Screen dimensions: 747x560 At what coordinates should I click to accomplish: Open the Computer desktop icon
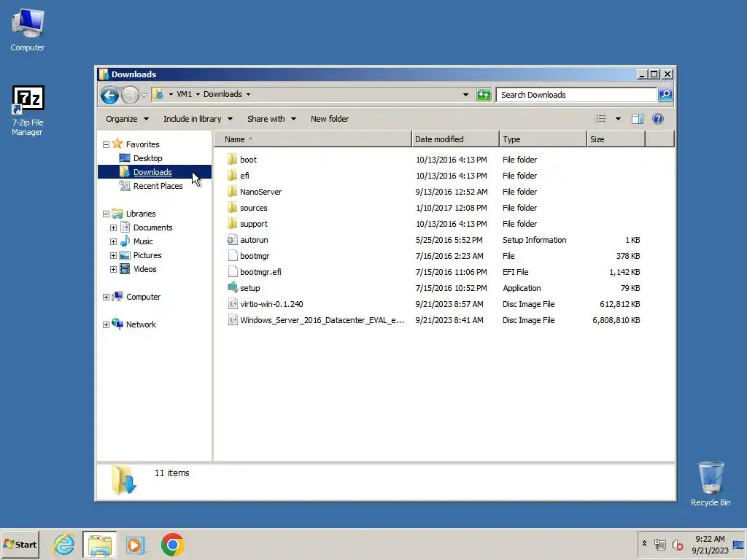pyautogui.click(x=28, y=29)
